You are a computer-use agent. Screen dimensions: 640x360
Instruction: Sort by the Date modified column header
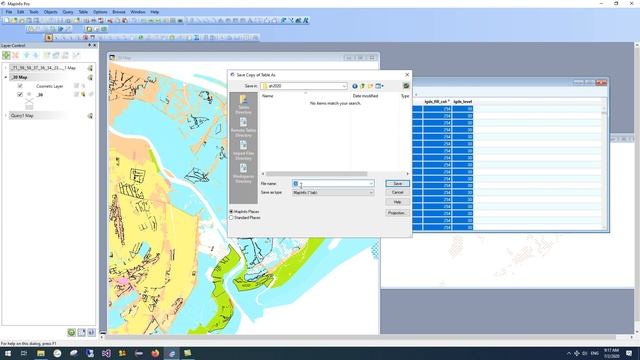click(x=365, y=96)
